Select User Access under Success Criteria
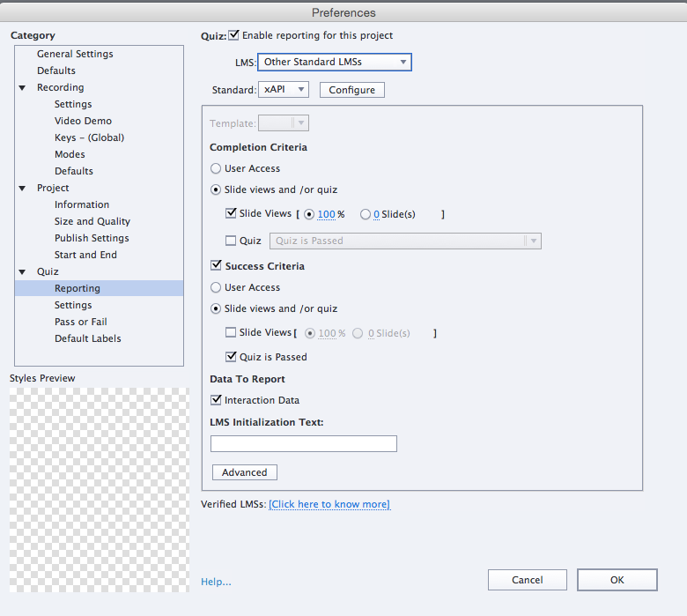 pos(216,287)
